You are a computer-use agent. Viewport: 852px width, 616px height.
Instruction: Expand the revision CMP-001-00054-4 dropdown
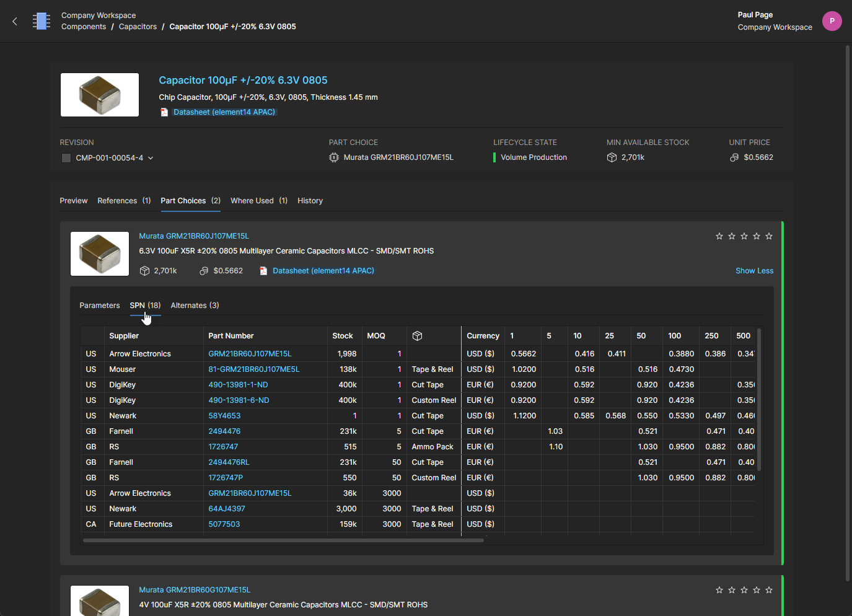pyautogui.click(x=151, y=158)
